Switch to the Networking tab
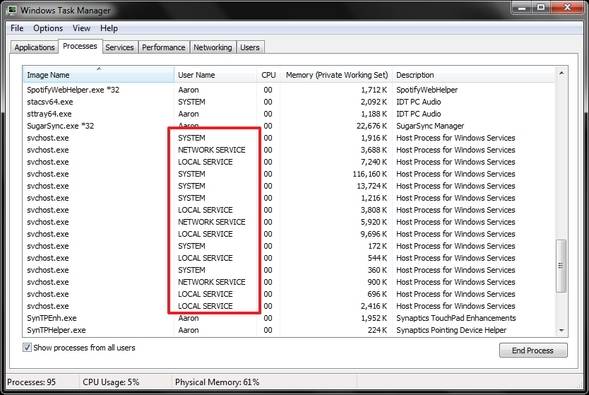The image size is (589, 395). (x=213, y=47)
